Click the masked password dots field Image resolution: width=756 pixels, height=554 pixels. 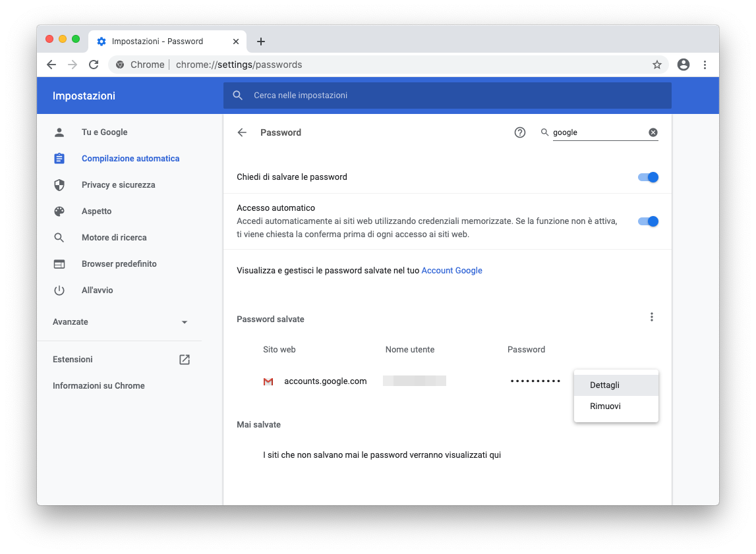[x=535, y=381]
